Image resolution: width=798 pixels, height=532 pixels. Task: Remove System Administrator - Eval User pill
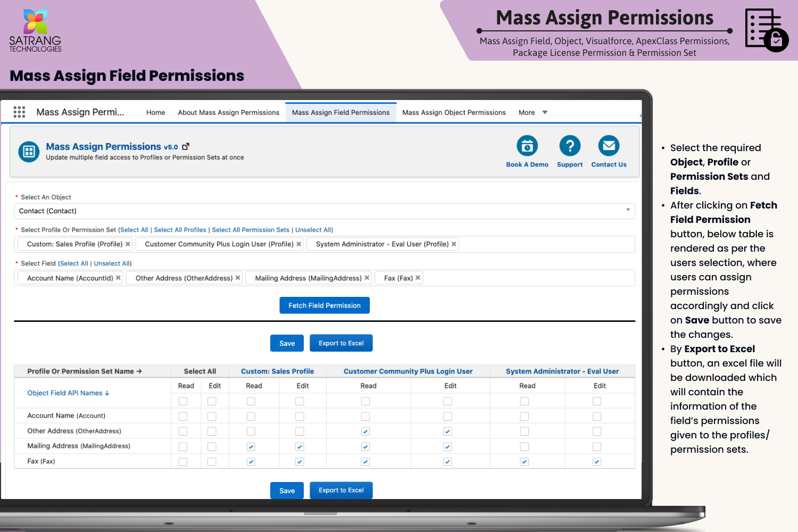point(454,244)
